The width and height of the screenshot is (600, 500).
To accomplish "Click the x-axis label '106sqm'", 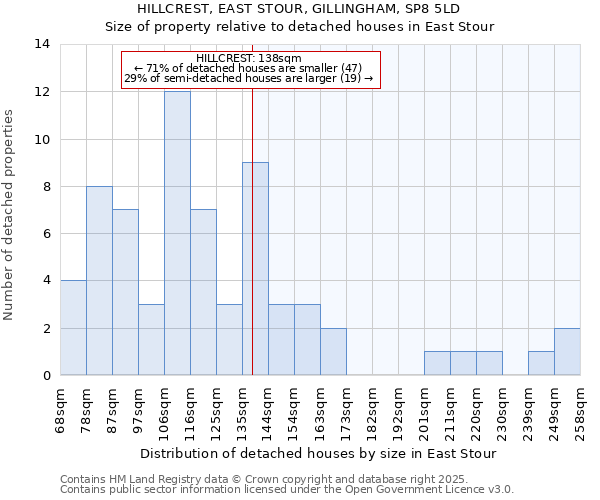I will (165, 415).
